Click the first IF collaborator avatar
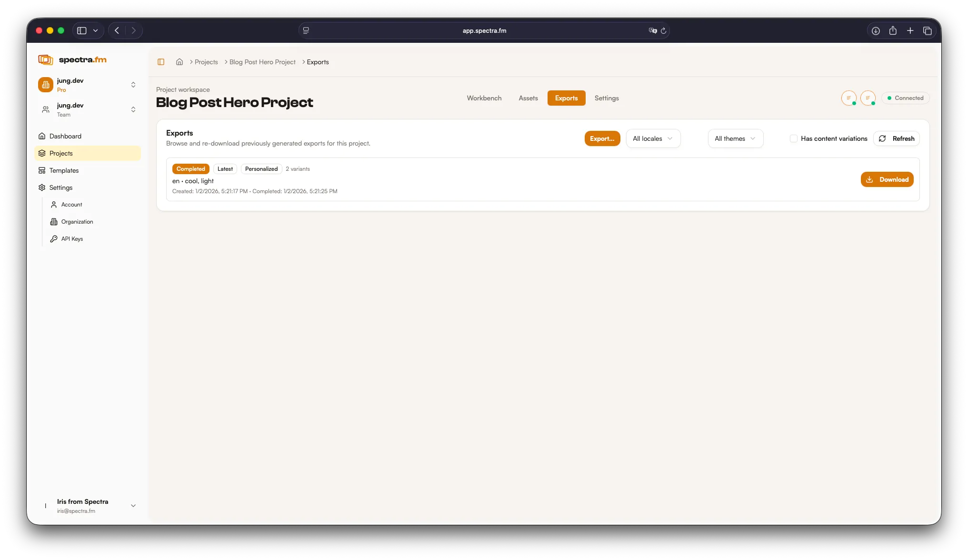 (849, 98)
